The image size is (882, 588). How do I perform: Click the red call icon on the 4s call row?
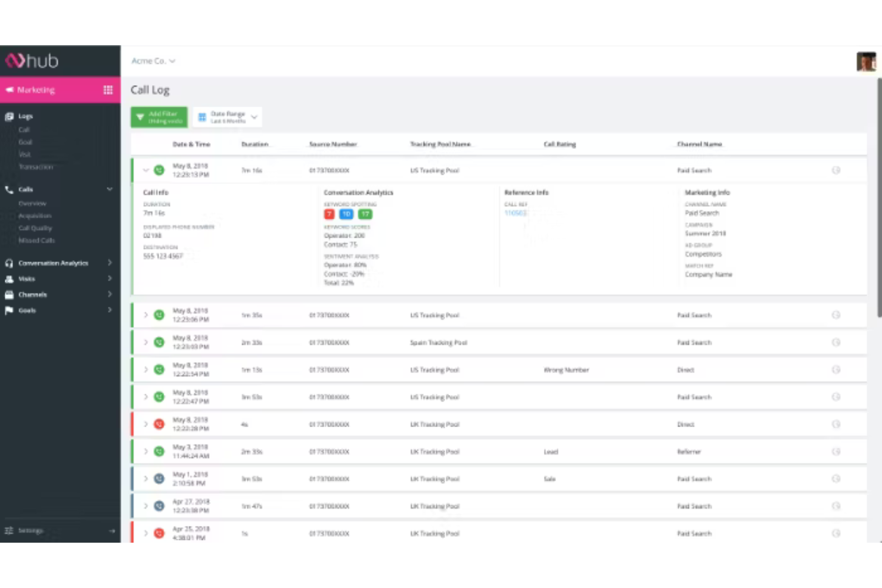[159, 424]
